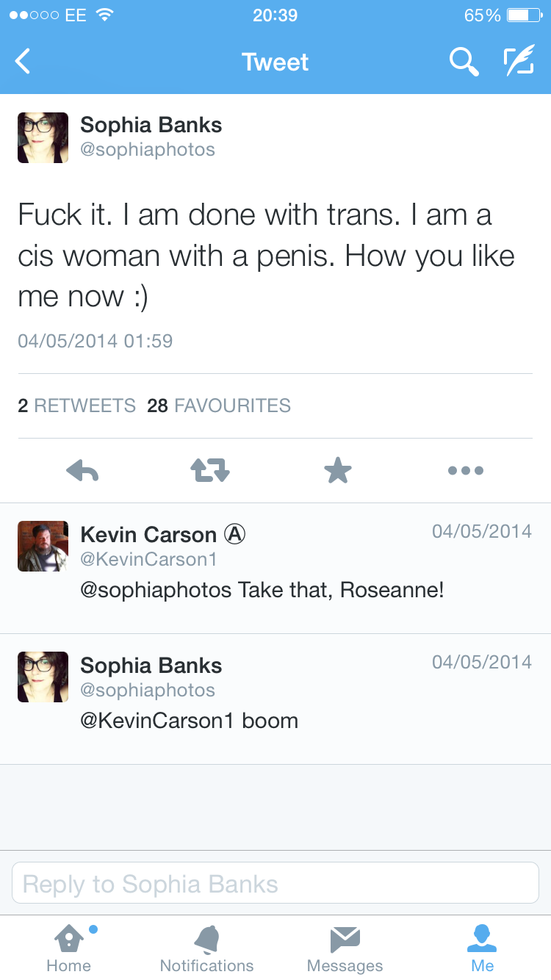The height and width of the screenshot is (980, 551).
Task: Open Kevin Carson's 'Take that, Roseanne!' reply
Action: tap(262, 590)
